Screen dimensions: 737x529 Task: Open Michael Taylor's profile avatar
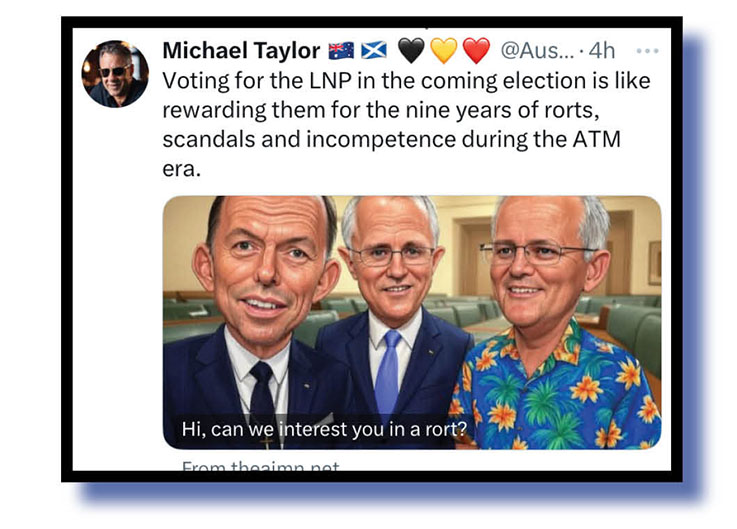[x=115, y=74]
